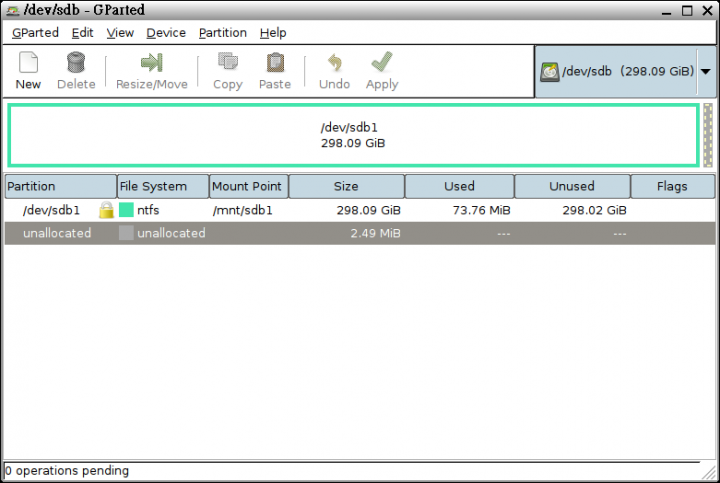Sort by Unused column header

[572, 186]
